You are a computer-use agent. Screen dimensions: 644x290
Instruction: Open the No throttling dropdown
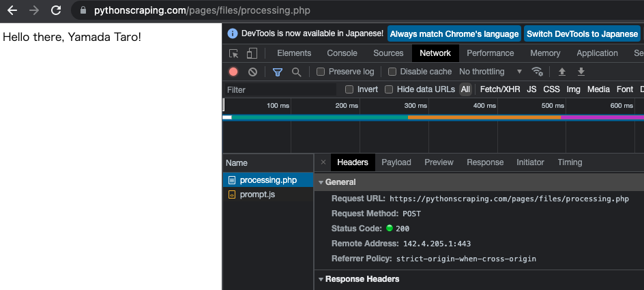click(491, 72)
